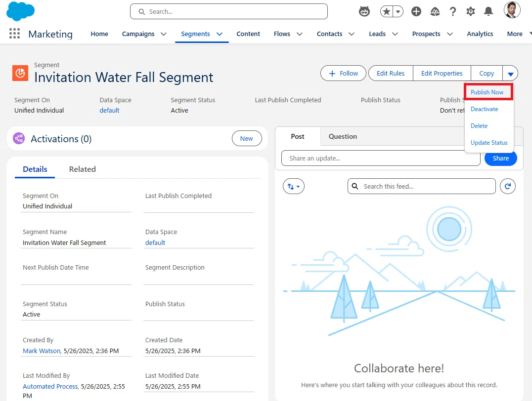Click the Created Date 5/26/2025, 2:36 PM value
Viewport: 532px width, 401px height.
(173, 351)
